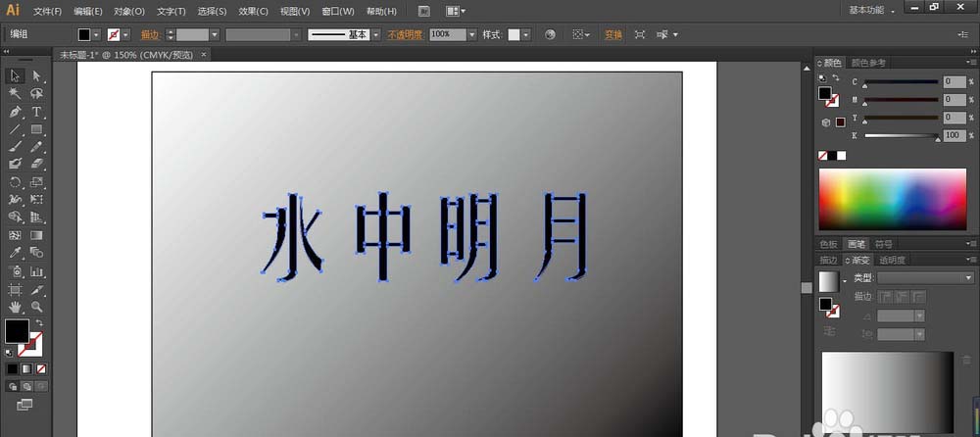
Task: Switch to the 透明度 panel tab
Action: point(892,260)
